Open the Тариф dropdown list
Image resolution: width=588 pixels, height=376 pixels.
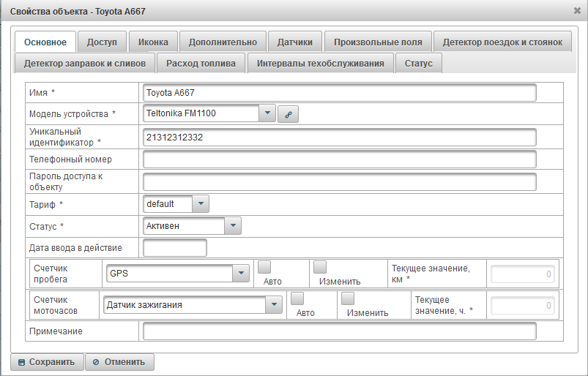coord(201,203)
